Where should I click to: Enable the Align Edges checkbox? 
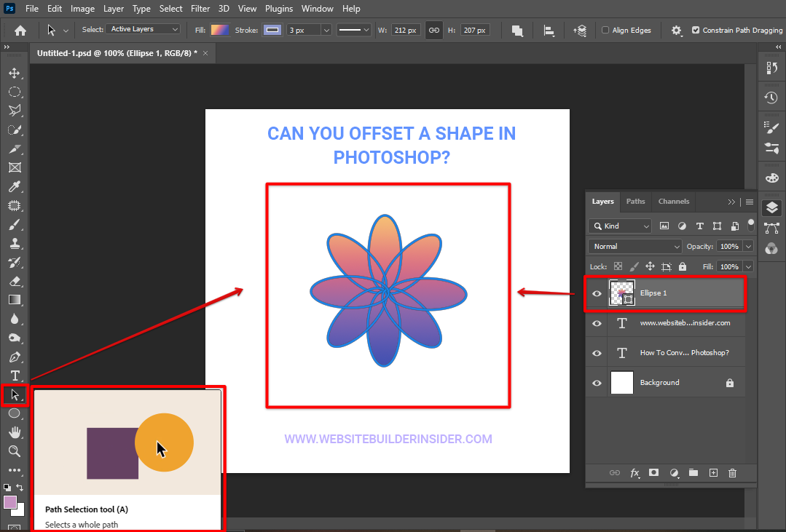(x=605, y=31)
